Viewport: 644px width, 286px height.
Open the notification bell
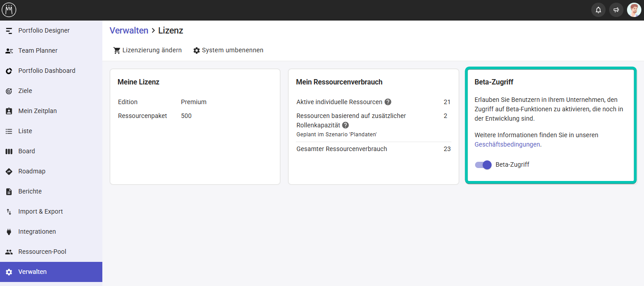click(x=598, y=9)
